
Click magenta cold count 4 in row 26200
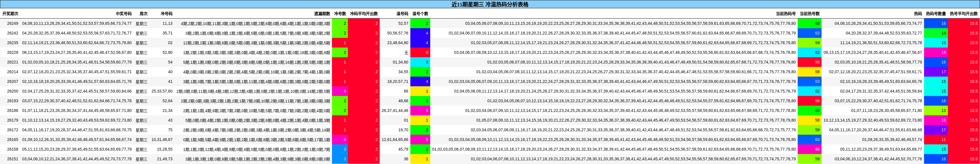coord(340,91)
